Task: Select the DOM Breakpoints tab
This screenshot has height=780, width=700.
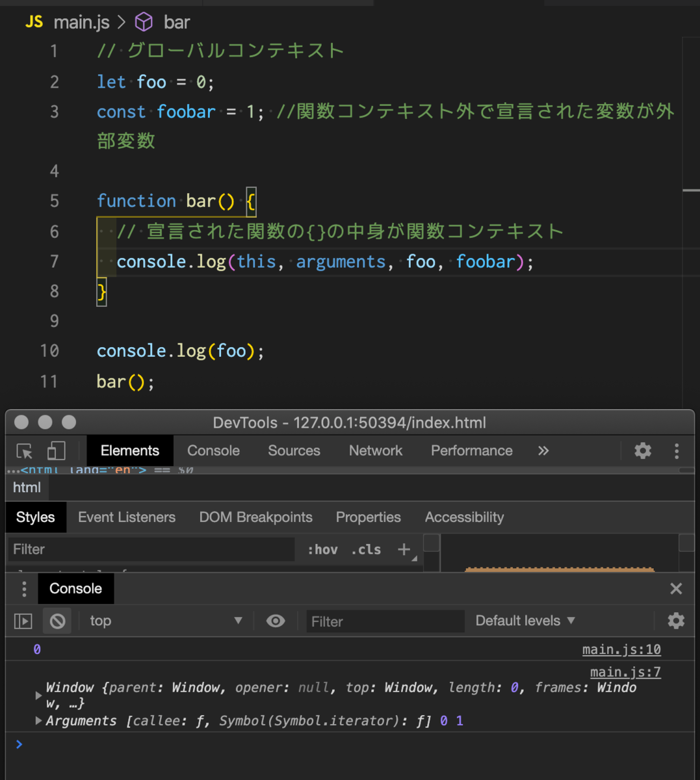Action: coord(256,517)
